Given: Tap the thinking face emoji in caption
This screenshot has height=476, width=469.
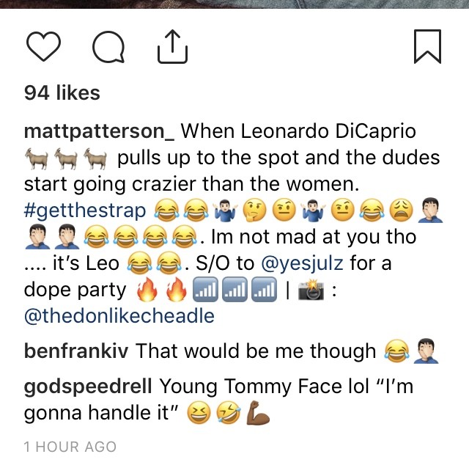Looking at the screenshot, I should [255, 210].
